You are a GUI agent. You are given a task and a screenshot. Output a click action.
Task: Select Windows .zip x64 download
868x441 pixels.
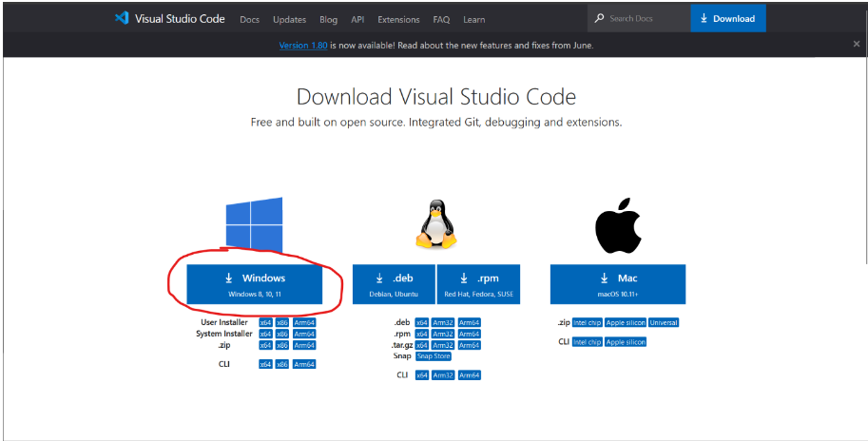(265, 345)
